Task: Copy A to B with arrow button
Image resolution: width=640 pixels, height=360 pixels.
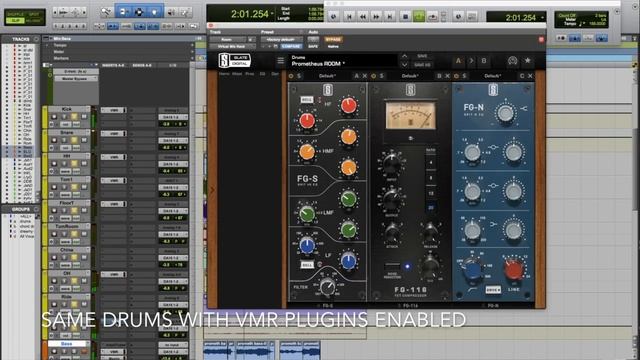Action: coord(471,61)
